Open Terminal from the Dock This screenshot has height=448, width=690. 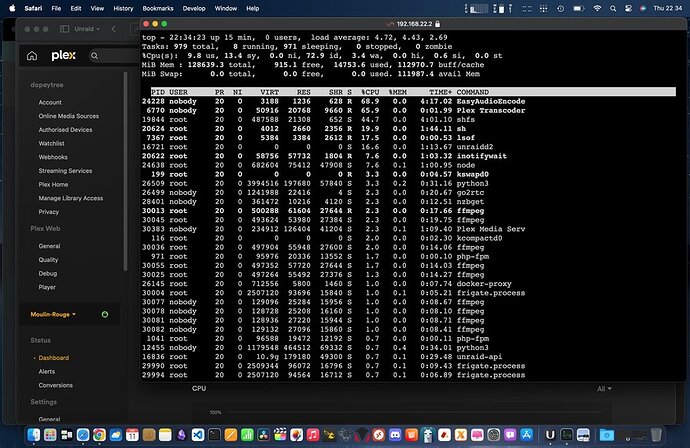tap(214, 435)
